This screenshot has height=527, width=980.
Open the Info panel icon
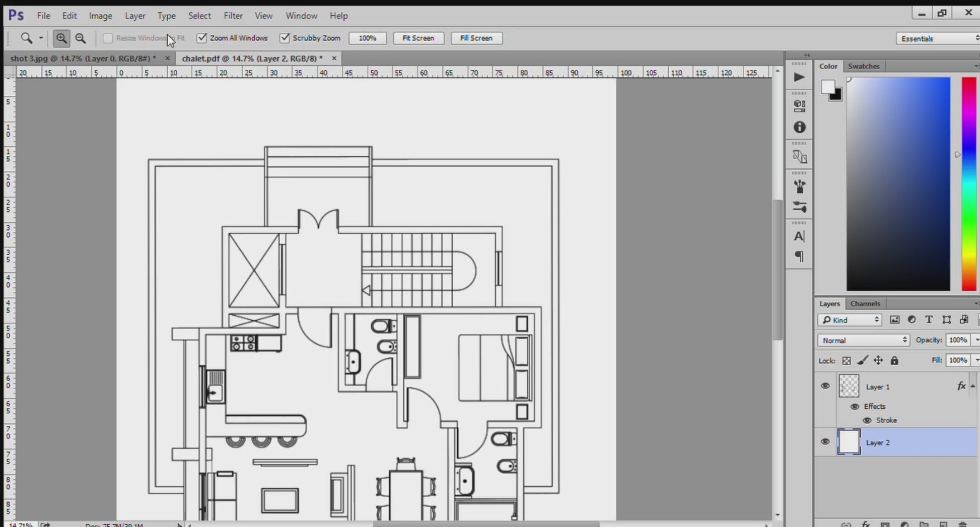799,127
